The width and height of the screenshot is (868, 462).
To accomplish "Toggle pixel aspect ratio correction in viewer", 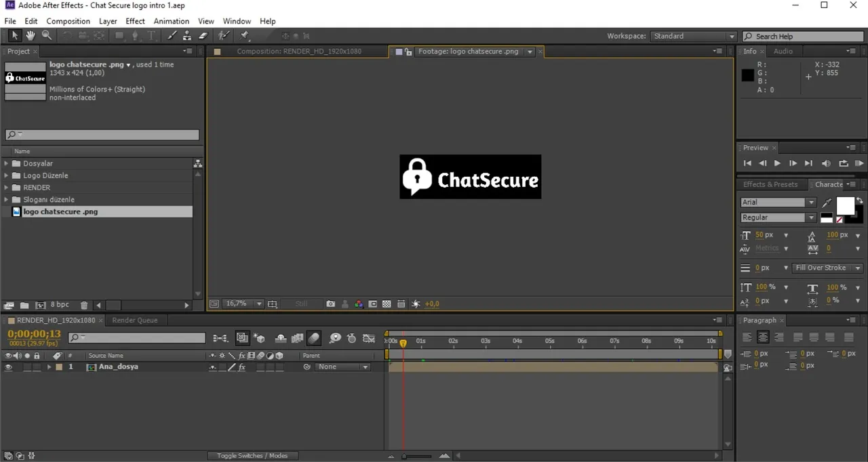I will (401, 304).
